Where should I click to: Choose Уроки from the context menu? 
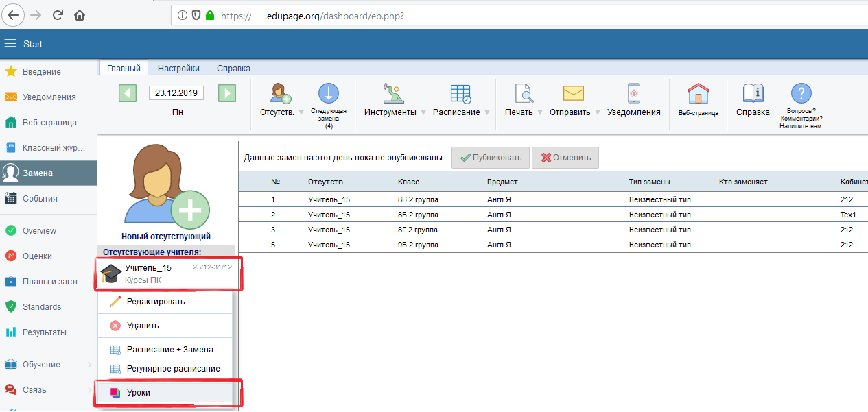tap(138, 393)
